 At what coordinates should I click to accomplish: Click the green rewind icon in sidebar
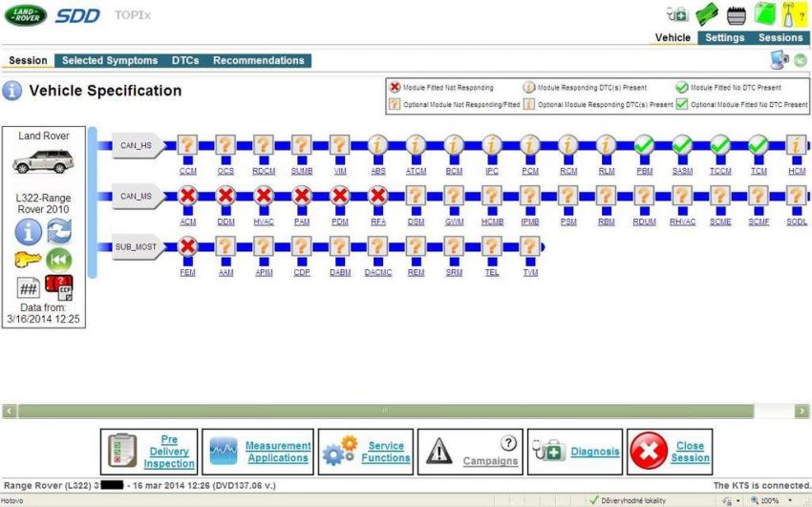tap(59, 259)
